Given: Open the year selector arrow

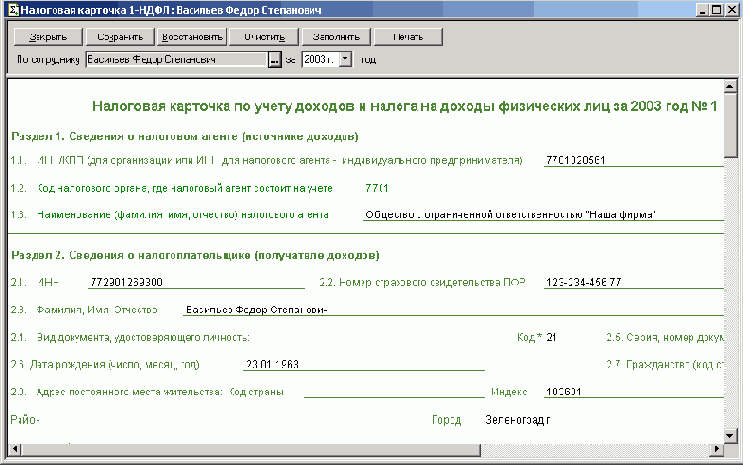Looking at the screenshot, I should pyautogui.click(x=345, y=60).
